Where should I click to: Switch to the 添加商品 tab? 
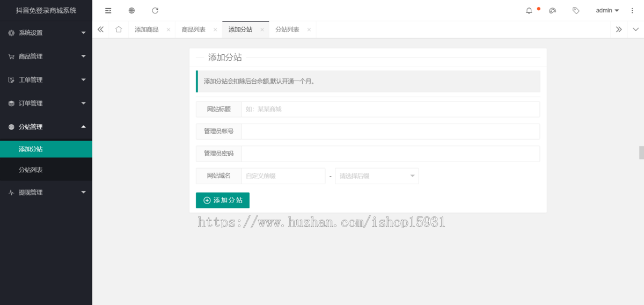point(147,30)
